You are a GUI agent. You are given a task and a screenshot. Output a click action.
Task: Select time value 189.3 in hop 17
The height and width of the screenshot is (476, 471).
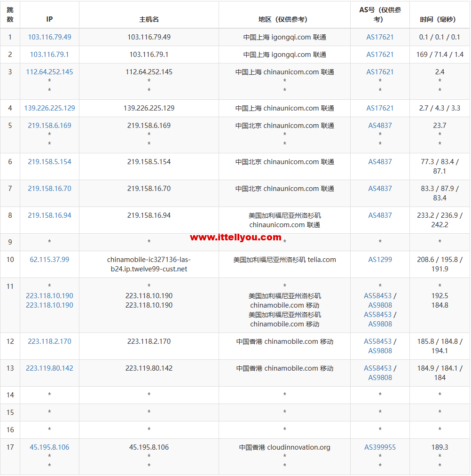(440, 447)
